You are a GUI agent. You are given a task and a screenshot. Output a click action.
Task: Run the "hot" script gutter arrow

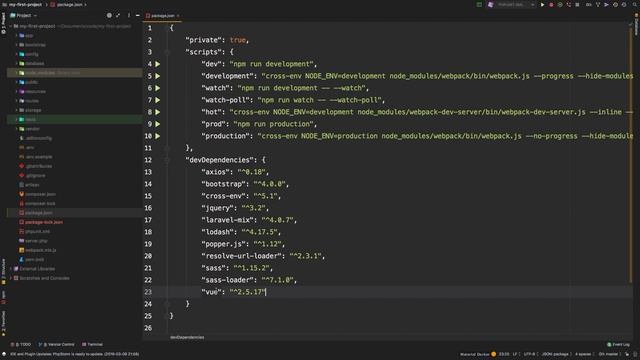pyautogui.click(x=158, y=112)
